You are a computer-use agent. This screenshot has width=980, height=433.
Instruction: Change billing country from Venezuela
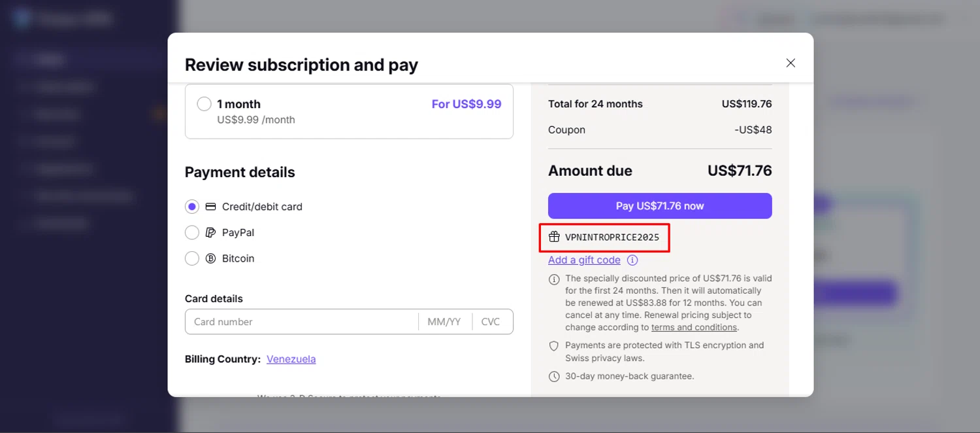point(291,359)
